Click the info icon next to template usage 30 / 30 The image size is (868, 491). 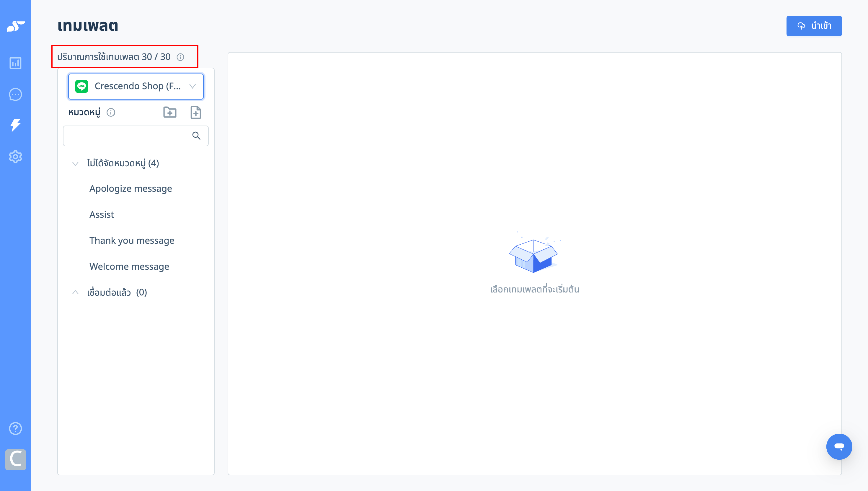(x=181, y=57)
